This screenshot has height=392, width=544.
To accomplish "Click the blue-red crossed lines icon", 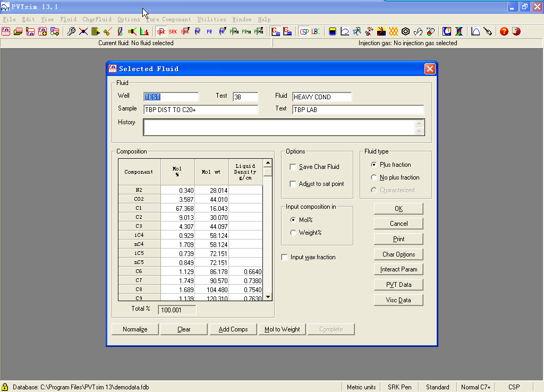I will (83, 31).
